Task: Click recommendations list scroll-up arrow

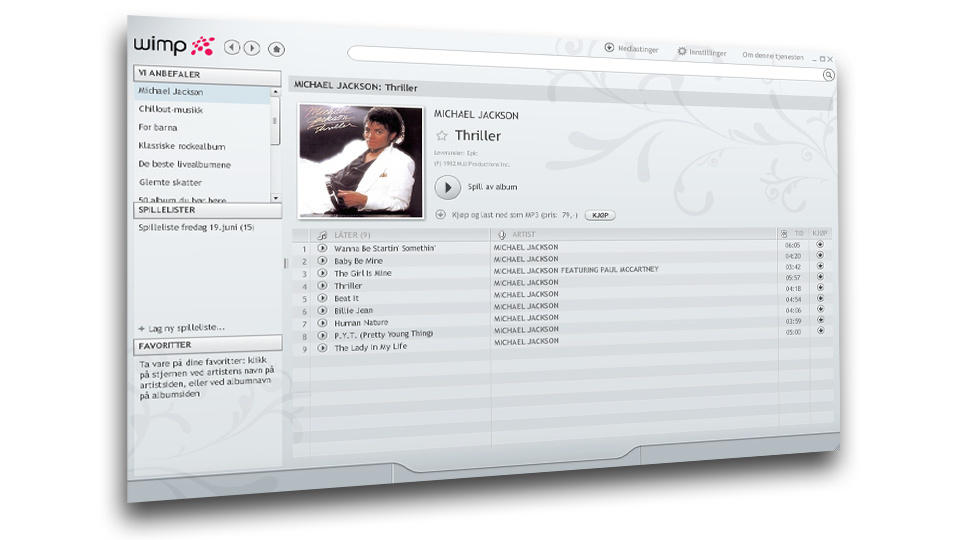Action: click(x=276, y=92)
